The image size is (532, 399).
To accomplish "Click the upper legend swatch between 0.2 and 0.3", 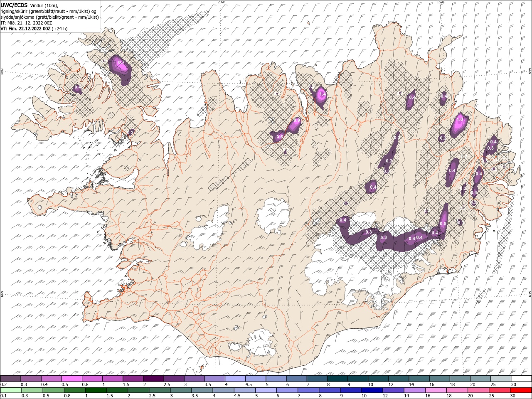I will coord(11,378).
